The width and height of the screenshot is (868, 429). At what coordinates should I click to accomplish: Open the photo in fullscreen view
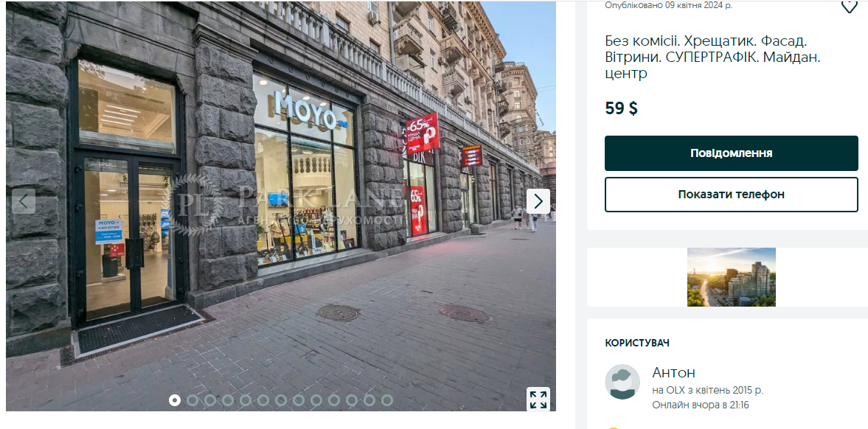click(x=538, y=399)
